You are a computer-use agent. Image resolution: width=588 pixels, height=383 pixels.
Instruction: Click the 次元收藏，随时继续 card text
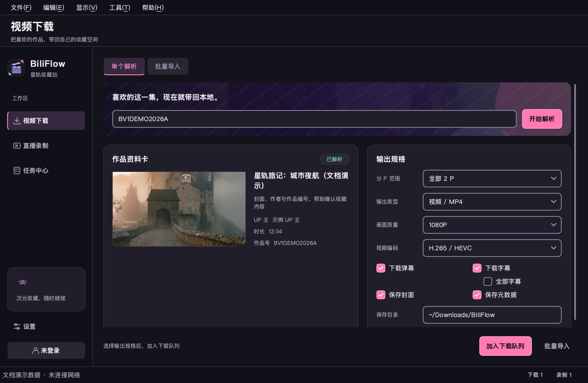pyautogui.click(x=41, y=298)
